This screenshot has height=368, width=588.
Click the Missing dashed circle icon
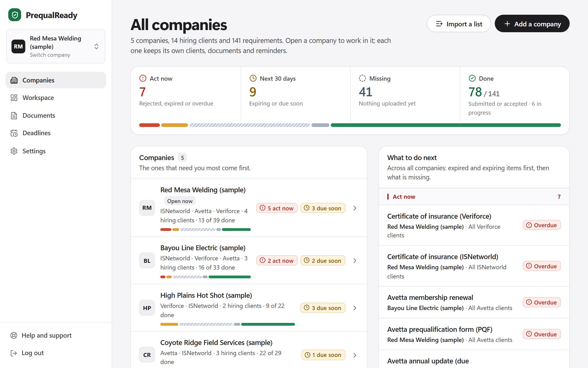(362, 78)
